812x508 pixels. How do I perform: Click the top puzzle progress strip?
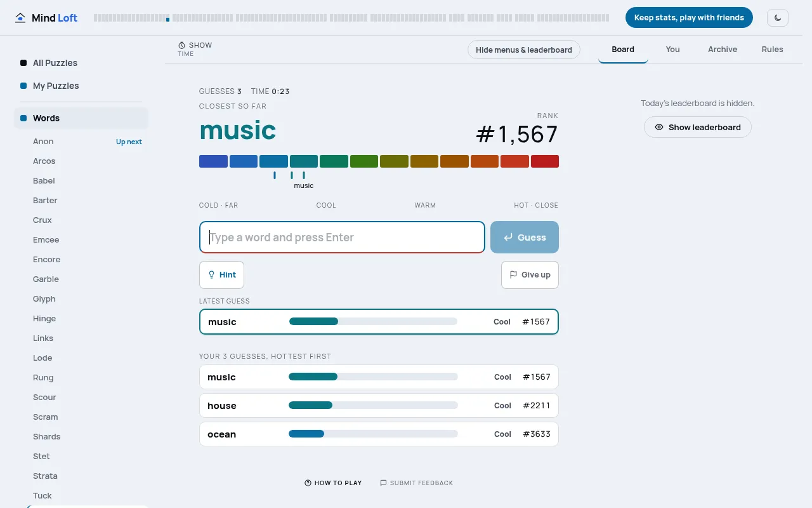(351, 18)
